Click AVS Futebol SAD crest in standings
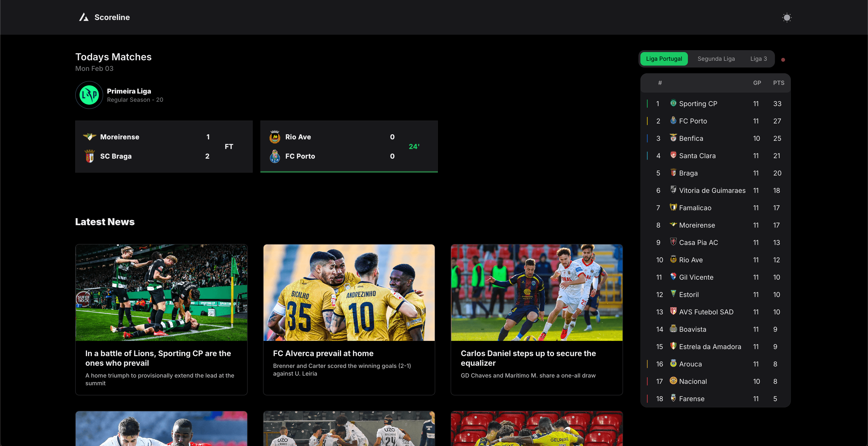Image resolution: width=868 pixels, height=446 pixels. click(x=673, y=311)
